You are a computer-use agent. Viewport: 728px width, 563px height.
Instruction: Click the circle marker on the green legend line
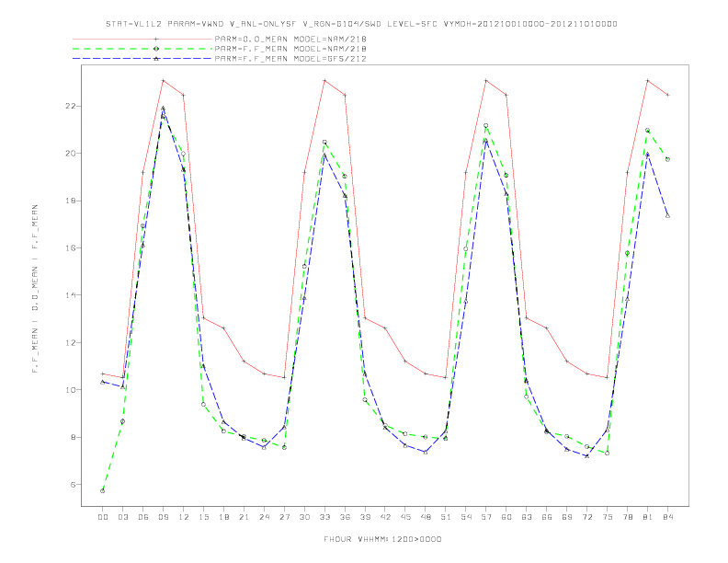click(x=156, y=49)
